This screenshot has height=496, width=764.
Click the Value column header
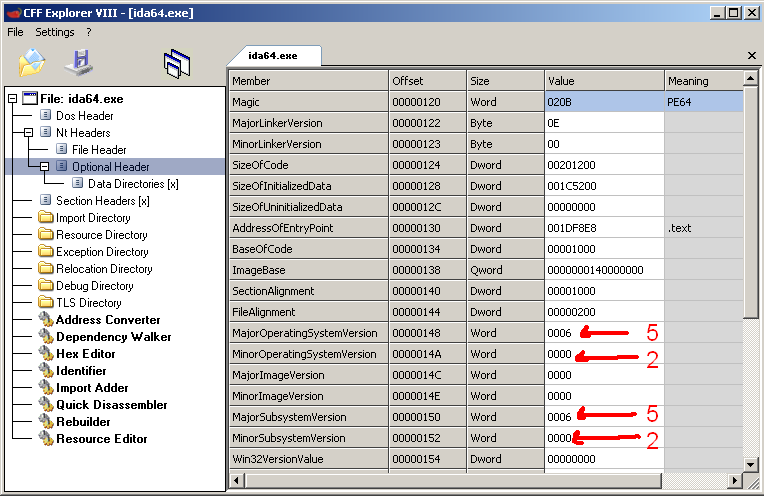605,81
